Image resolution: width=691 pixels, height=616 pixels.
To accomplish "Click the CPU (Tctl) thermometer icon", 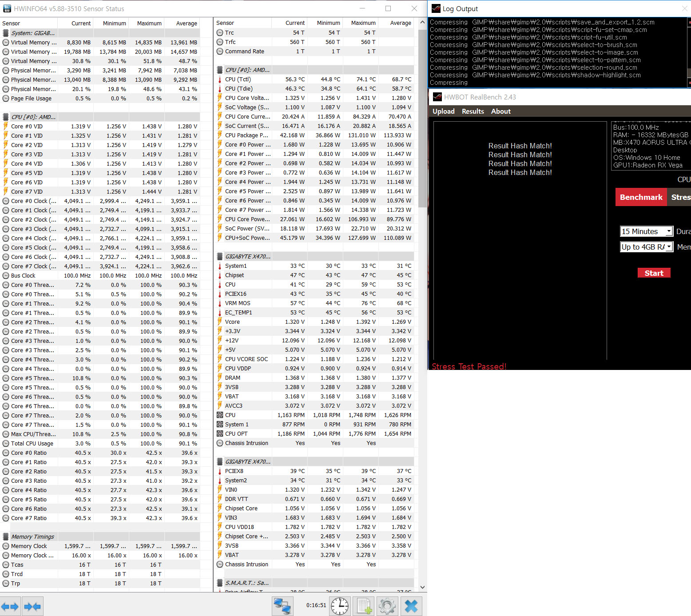I will coord(220,79).
